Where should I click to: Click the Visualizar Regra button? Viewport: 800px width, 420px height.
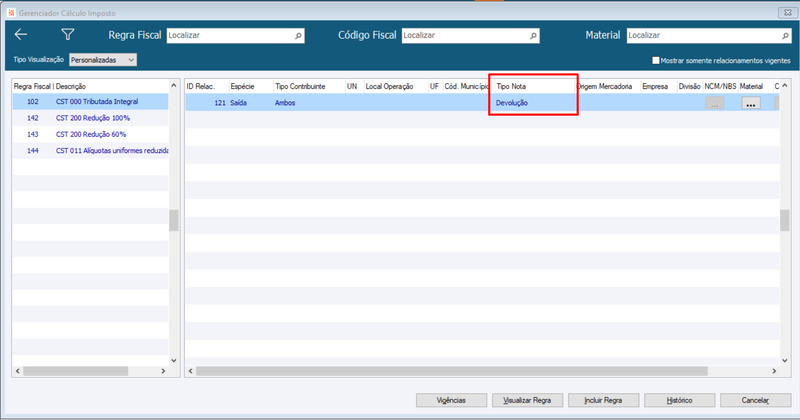527,400
